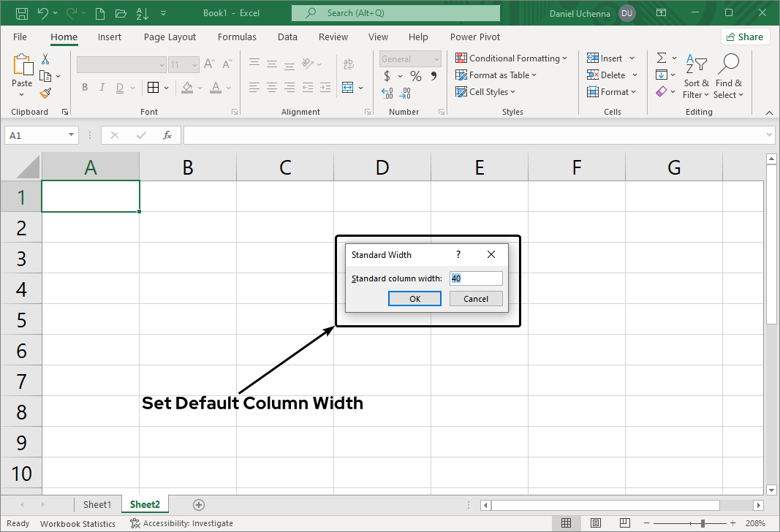Image resolution: width=780 pixels, height=532 pixels.
Task: Apply Italic formatting
Action: click(x=102, y=87)
